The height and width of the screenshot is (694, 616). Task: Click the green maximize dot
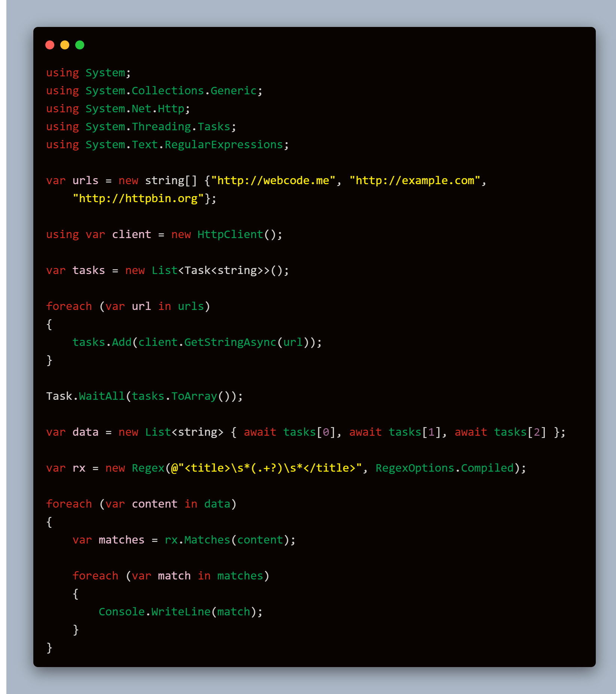point(80,45)
